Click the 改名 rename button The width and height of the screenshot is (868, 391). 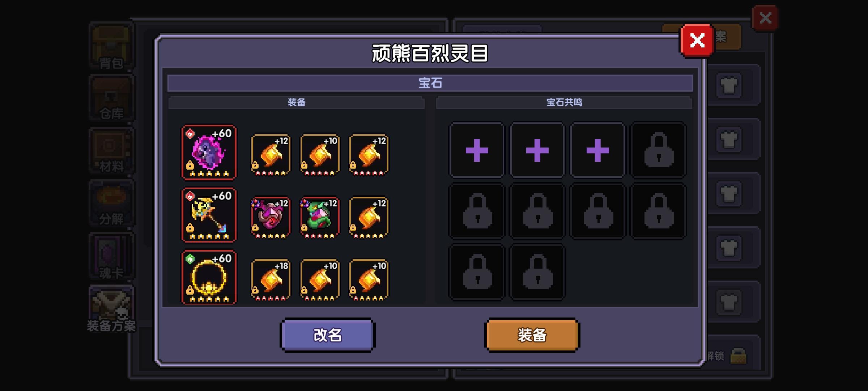[327, 335]
